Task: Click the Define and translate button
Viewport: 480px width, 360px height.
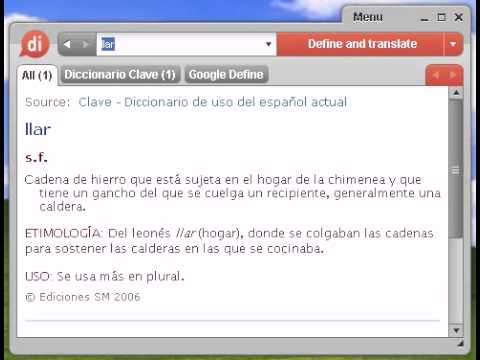Action: (x=361, y=44)
